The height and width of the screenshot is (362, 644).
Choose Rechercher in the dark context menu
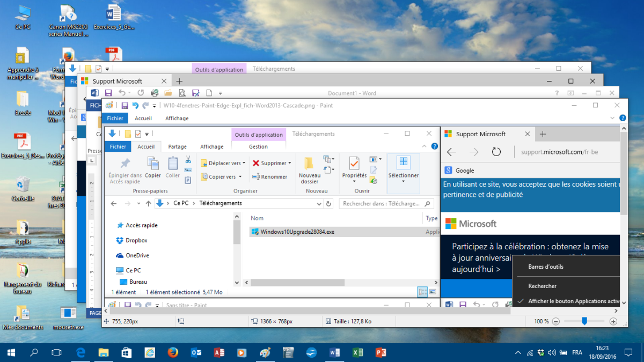pos(542,286)
